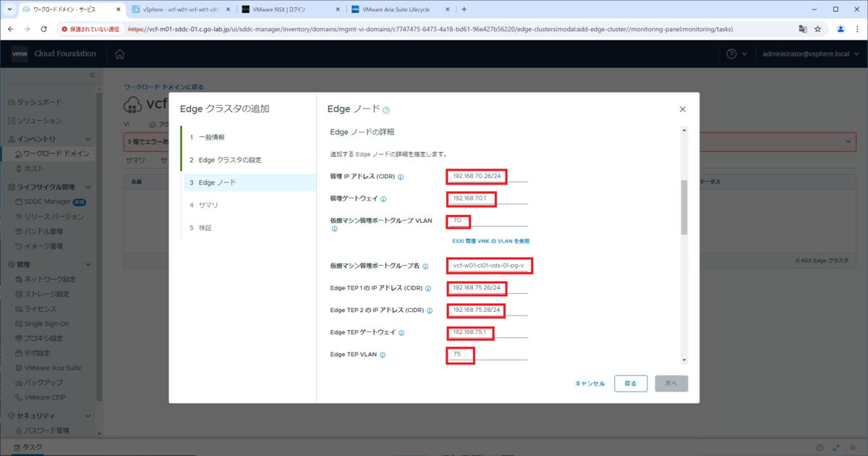The width and height of the screenshot is (868, 456).
Task: Show info for Edge TEP 2 の IP アドレス
Action: tap(430, 311)
